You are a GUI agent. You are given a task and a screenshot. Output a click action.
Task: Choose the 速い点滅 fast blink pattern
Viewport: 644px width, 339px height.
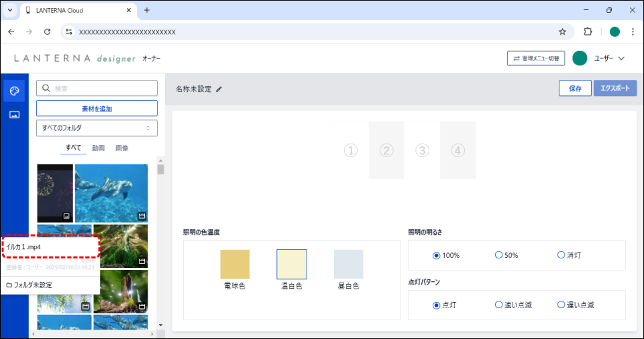click(499, 305)
